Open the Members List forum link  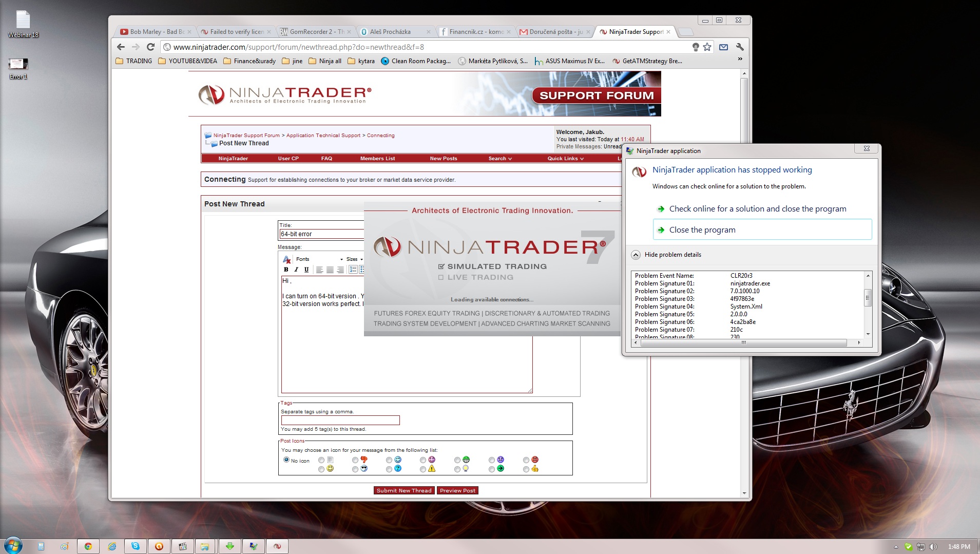377,159
